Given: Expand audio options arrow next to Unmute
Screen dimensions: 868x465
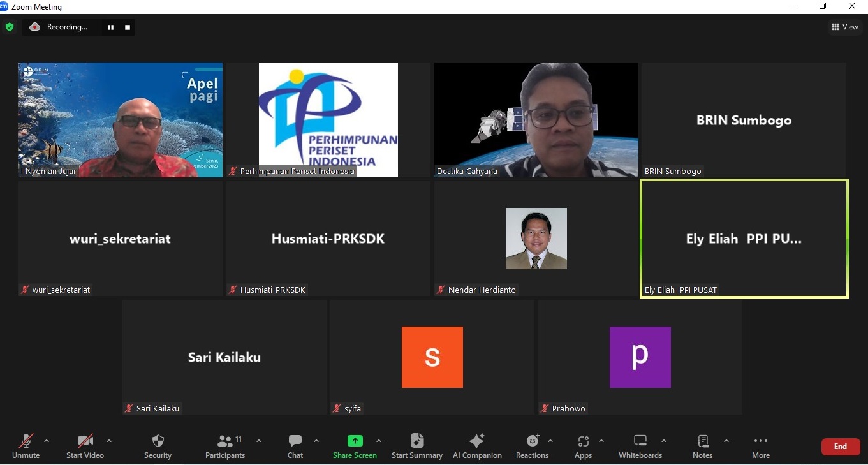Looking at the screenshot, I should click(x=47, y=441).
